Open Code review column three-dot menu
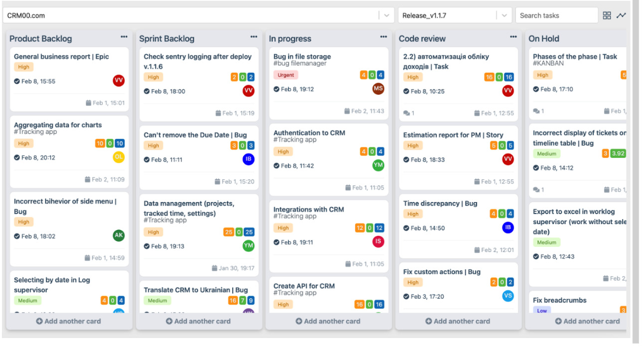The image size is (644, 350). [513, 37]
